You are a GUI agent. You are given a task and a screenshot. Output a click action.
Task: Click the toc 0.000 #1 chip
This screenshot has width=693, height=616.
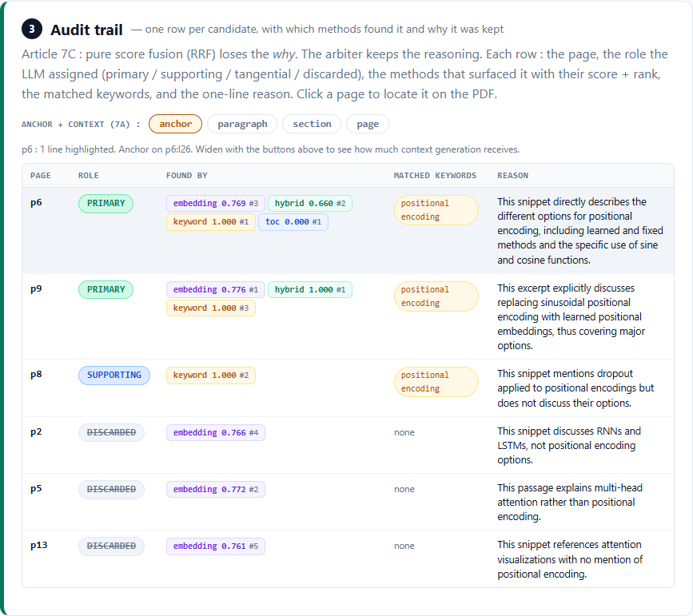[x=293, y=222]
